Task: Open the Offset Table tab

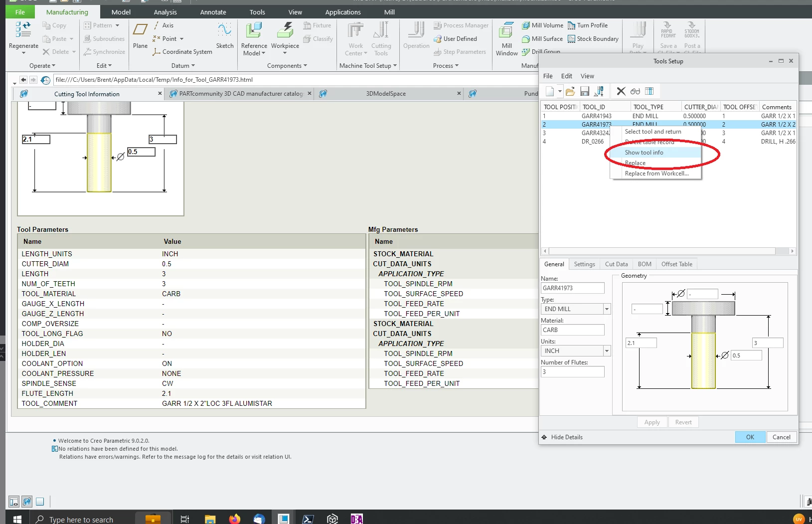Action: coord(676,264)
